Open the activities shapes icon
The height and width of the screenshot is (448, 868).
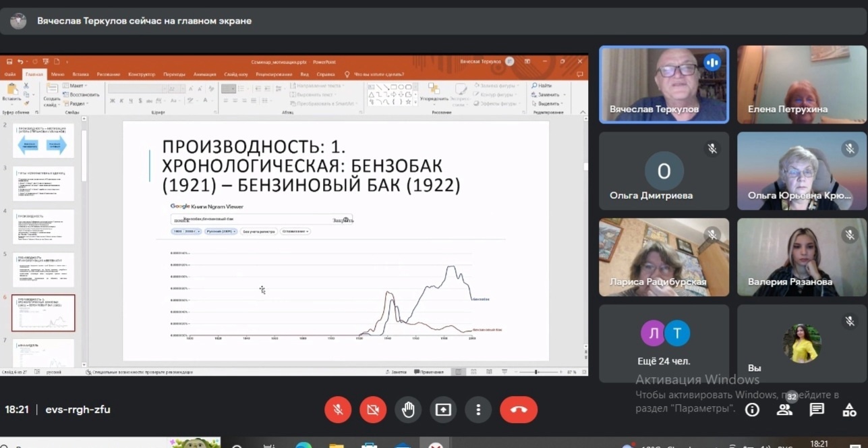[x=850, y=410]
